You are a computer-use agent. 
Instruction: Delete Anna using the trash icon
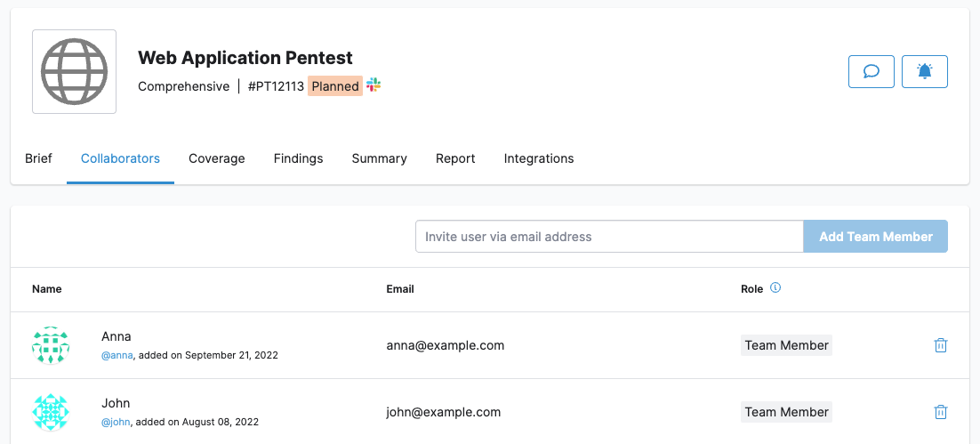(x=940, y=345)
